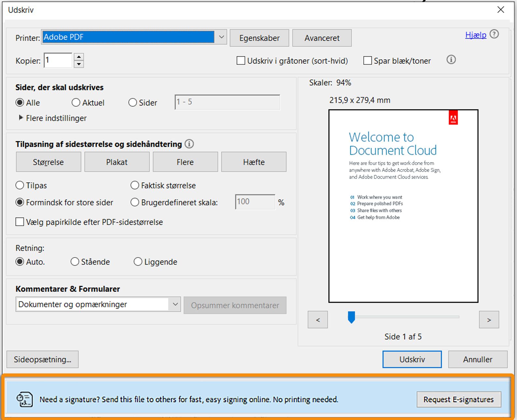
Task: Increase copies with the up stepper arrow
Action: 79,57
